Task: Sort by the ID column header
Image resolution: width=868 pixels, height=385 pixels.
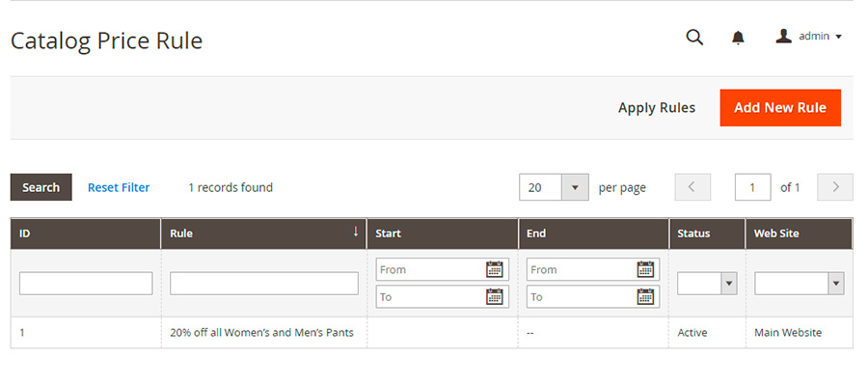Action: coord(86,234)
